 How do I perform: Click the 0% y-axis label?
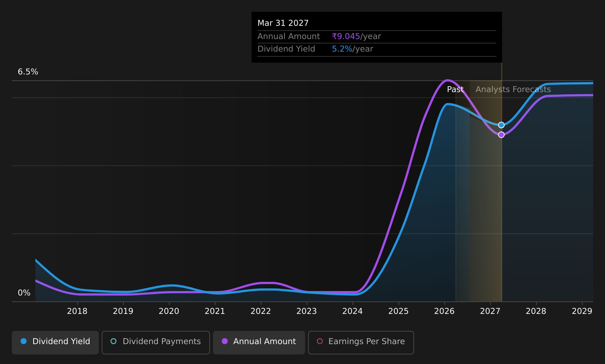pos(24,293)
